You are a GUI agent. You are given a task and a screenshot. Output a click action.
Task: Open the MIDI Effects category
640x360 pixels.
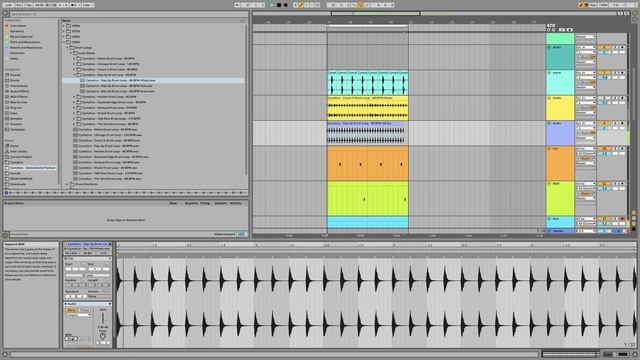(18, 97)
